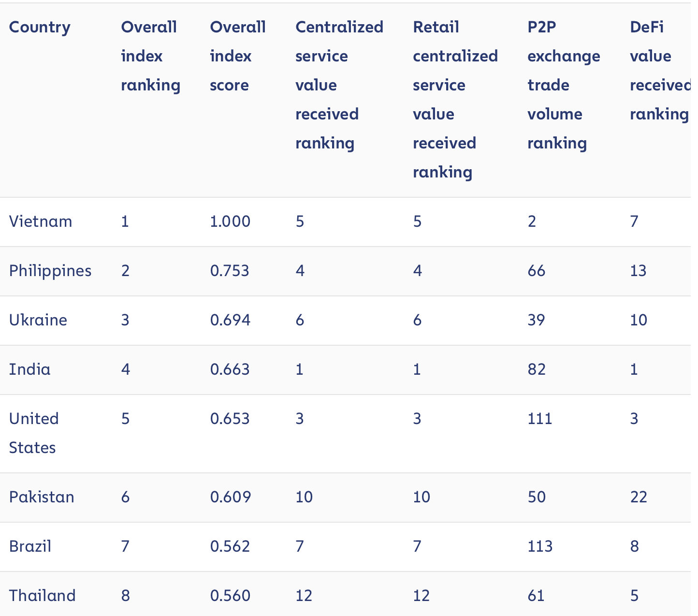Select the Philippines country cell
The height and width of the screenshot is (616, 698).
[50, 271]
